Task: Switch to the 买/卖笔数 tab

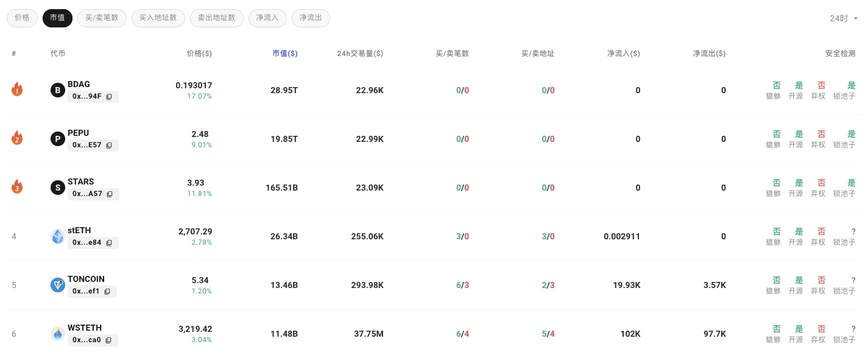Action: pyautogui.click(x=102, y=18)
